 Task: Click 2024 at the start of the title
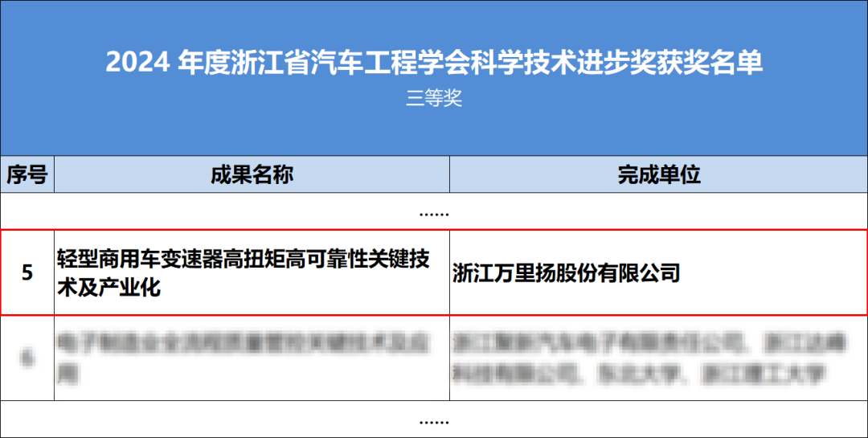[x=137, y=63]
